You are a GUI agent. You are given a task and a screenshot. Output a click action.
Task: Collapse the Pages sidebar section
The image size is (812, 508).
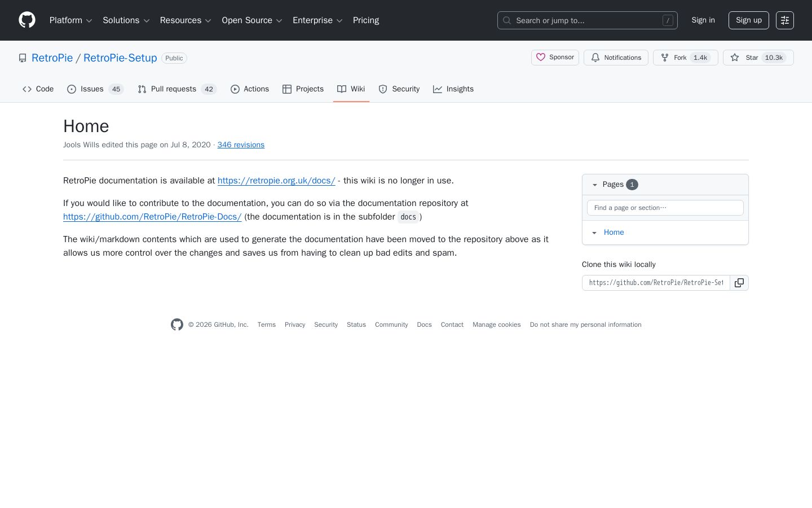(x=595, y=185)
